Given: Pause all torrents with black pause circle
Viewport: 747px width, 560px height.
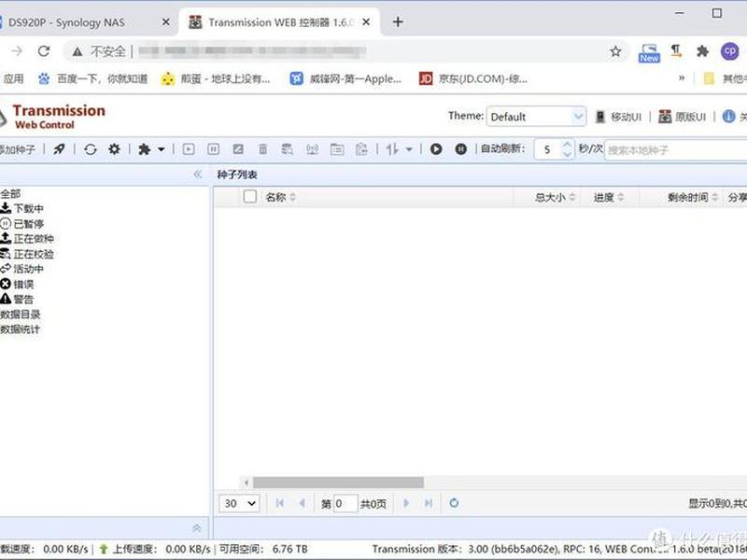Looking at the screenshot, I should coord(460,149).
